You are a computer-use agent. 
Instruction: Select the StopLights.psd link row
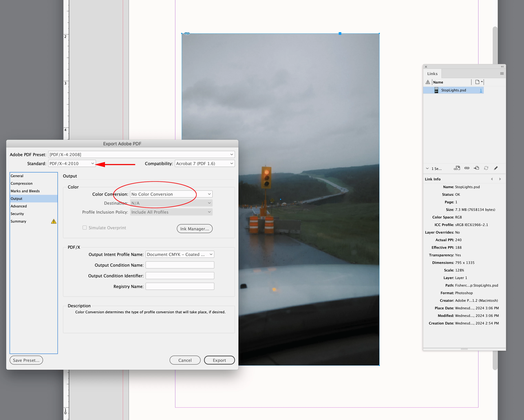(453, 90)
